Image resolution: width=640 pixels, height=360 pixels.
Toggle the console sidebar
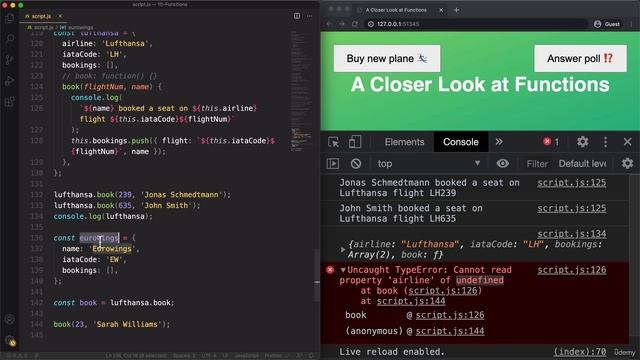(333, 164)
